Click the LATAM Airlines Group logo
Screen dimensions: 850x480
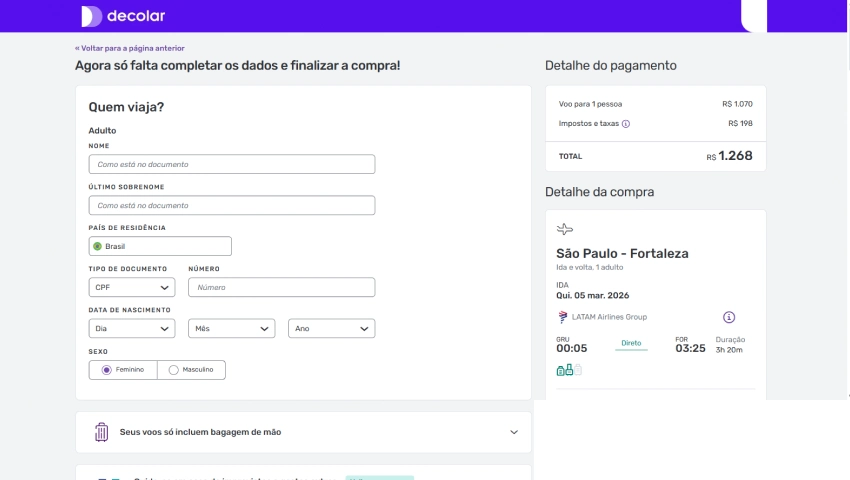pyautogui.click(x=562, y=317)
